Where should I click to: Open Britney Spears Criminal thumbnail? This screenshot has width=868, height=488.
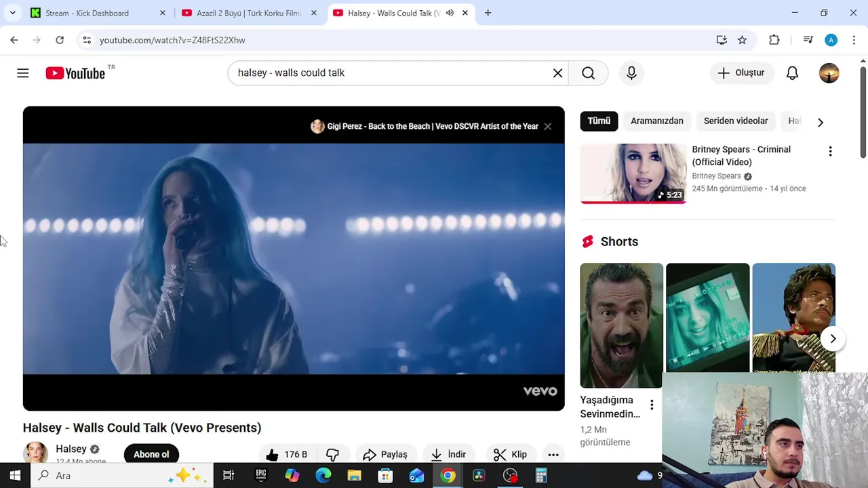[633, 173]
